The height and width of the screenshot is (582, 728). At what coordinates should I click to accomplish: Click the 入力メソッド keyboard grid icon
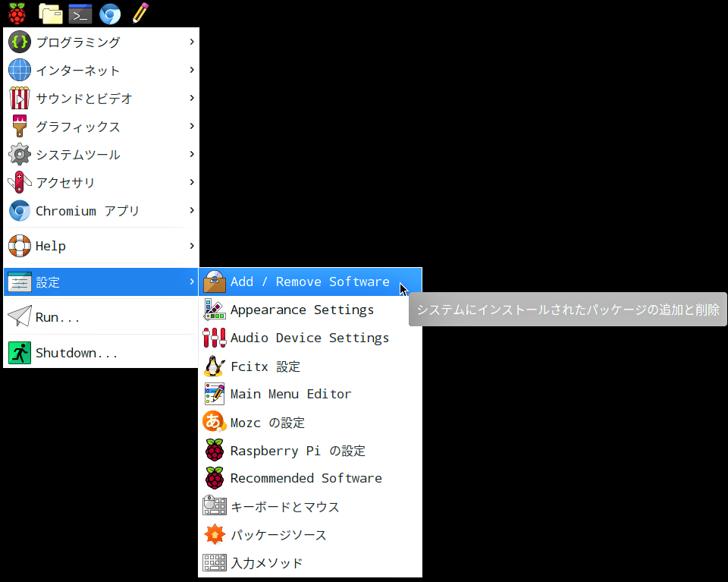[x=215, y=562]
